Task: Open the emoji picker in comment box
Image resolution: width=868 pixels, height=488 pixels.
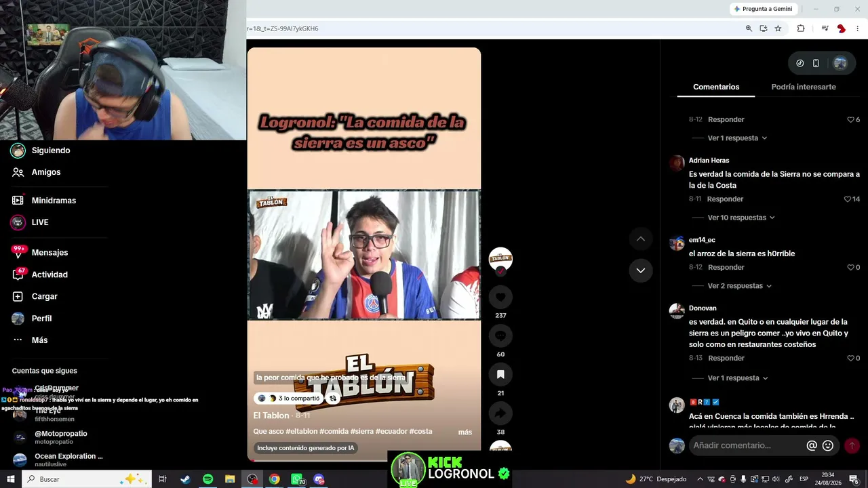Action: (x=828, y=445)
